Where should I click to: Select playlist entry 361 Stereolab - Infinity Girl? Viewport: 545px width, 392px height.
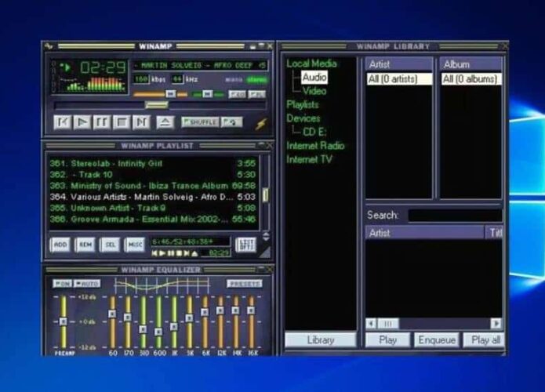[x=153, y=163]
